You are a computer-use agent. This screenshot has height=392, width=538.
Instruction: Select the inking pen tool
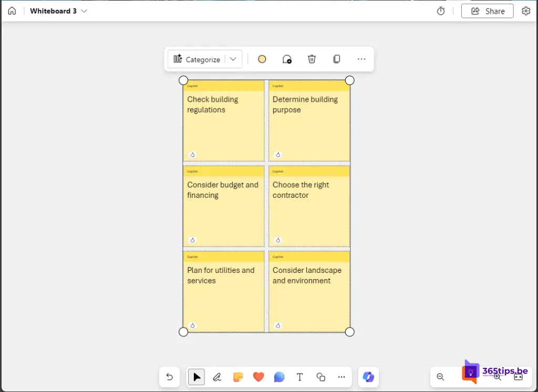[217, 377]
